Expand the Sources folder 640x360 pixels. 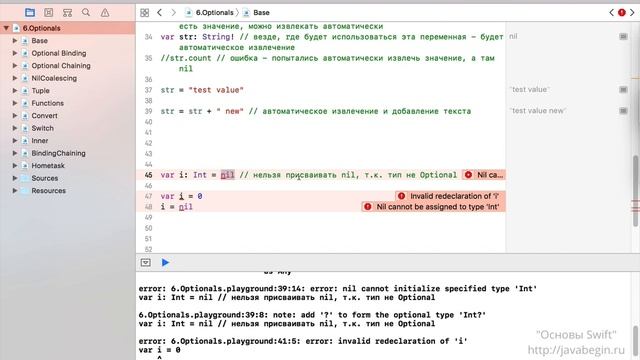tap(15, 178)
